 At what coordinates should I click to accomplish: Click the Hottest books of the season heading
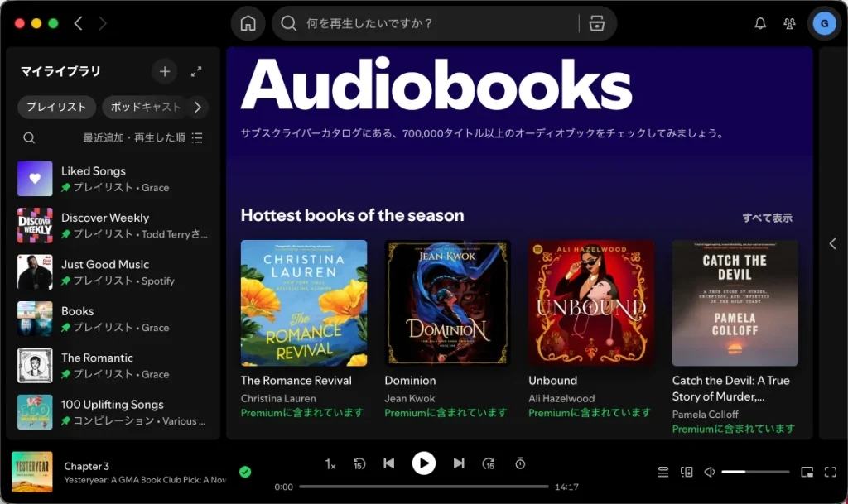352,215
